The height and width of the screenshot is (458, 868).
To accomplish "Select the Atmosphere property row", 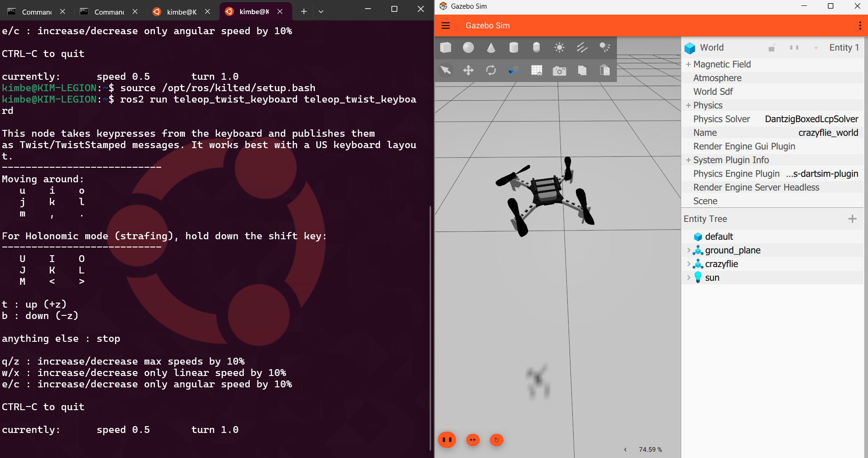I will (x=773, y=78).
